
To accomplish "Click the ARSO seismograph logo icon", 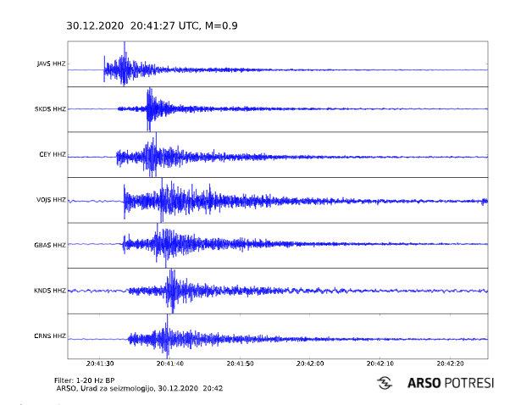I will (x=385, y=383).
